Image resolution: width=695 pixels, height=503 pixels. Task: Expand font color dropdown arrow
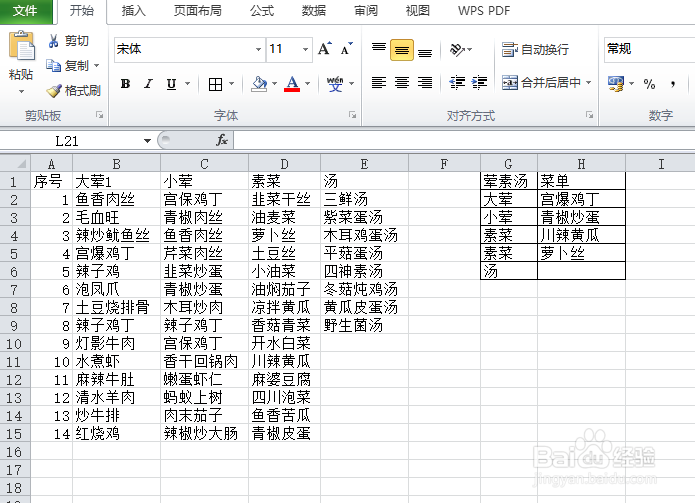[308, 84]
